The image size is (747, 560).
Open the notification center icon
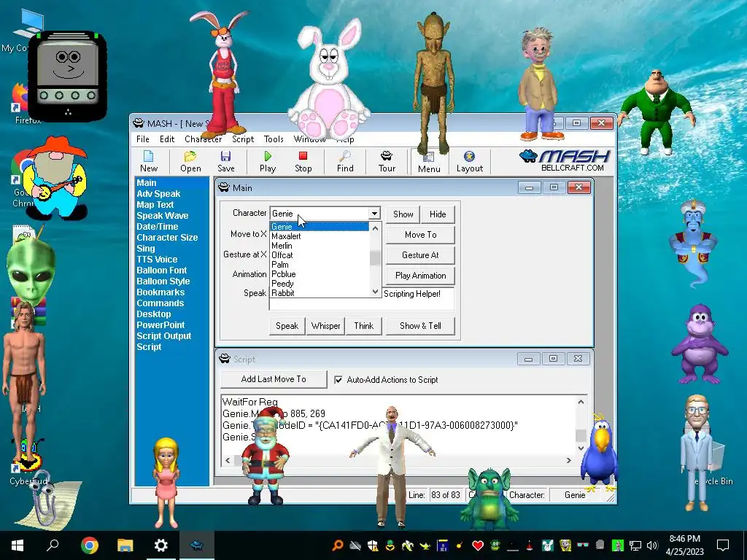(x=723, y=545)
